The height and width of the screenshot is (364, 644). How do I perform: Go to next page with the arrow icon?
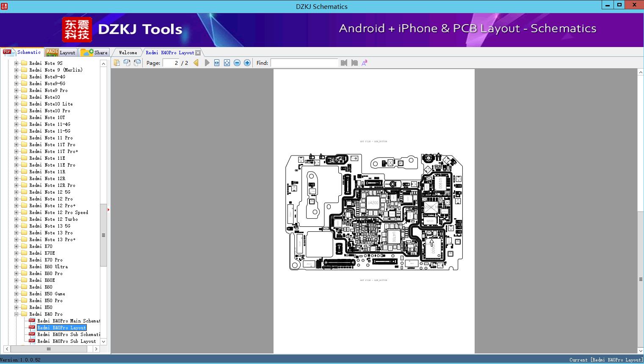point(207,63)
